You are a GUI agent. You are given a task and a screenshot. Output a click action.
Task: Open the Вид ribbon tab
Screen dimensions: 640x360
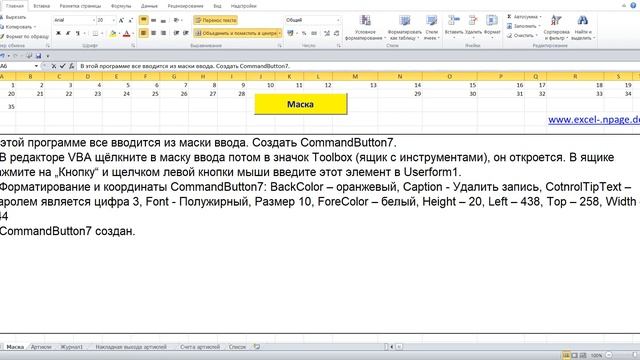point(218,6)
